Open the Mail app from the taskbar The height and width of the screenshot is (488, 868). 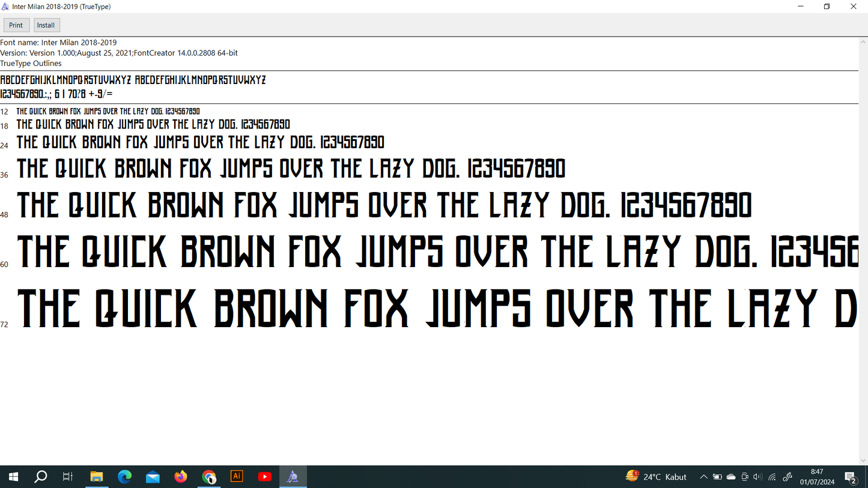pos(153,477)
